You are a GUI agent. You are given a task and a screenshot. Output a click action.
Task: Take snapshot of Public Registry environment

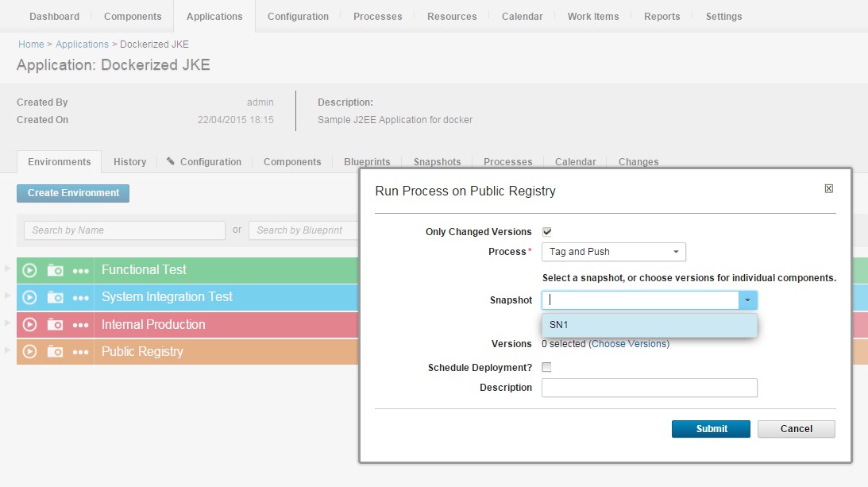(55, 352)
